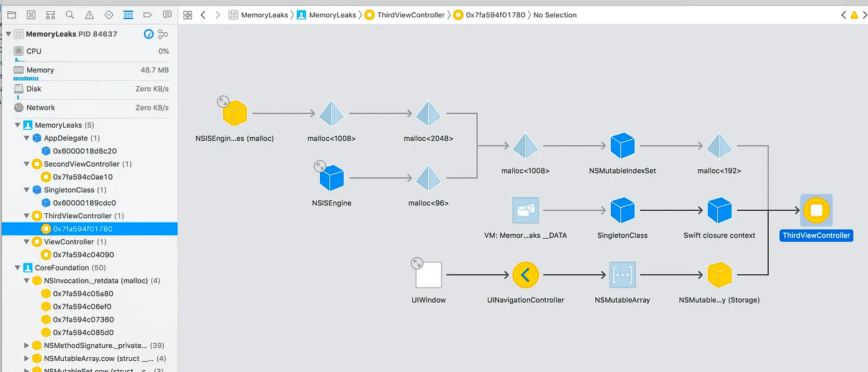Select the VM: Memor...aks __DATA node
The width and height of the screenshot is (868, 372).
click(x=525, y=211)
